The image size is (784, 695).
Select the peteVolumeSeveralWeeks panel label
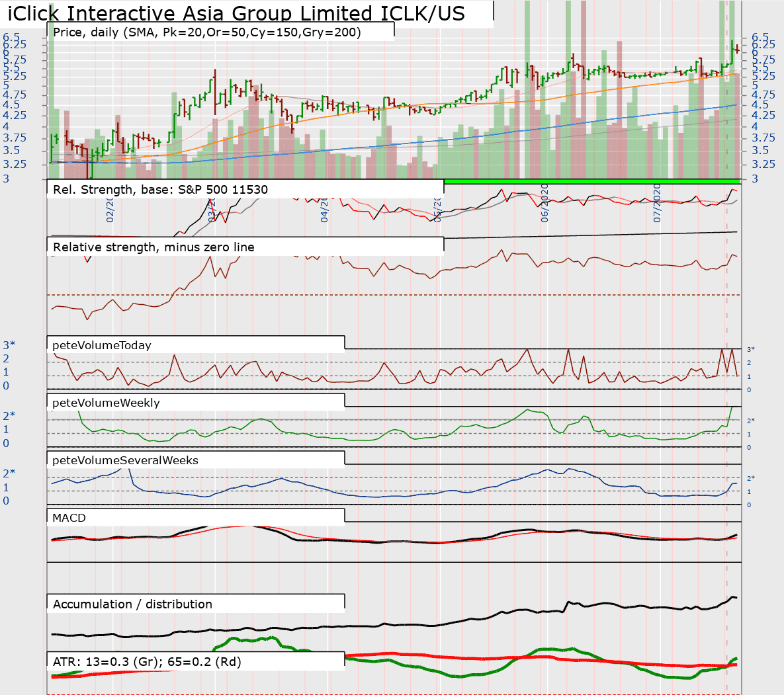coord(125,460)
